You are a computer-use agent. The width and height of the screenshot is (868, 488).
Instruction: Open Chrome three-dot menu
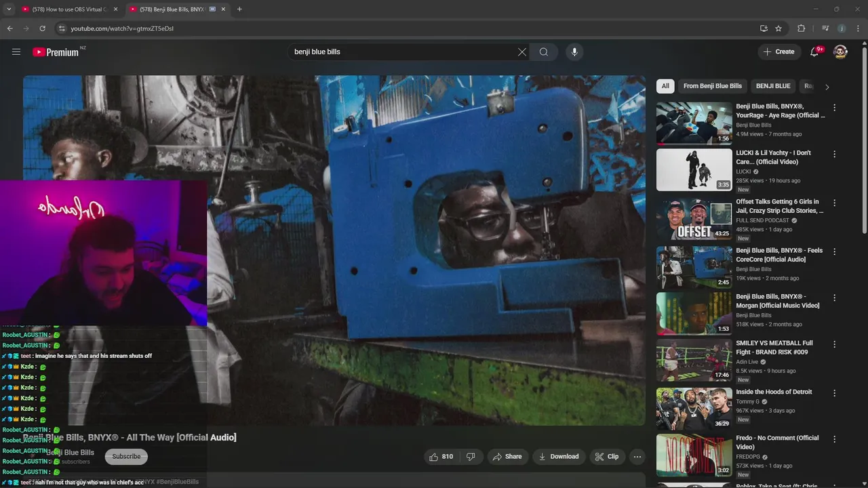[x=858, y=28]
